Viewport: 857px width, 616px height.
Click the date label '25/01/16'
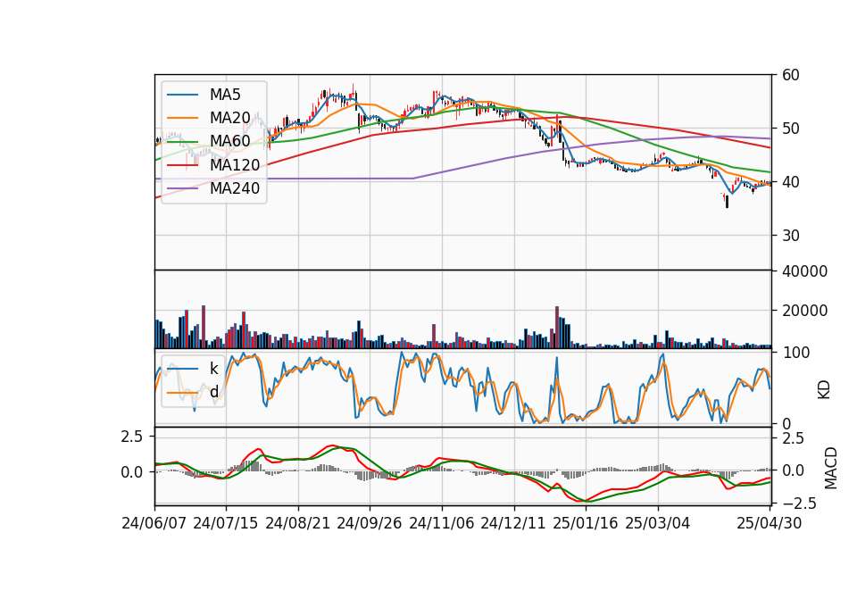coord(586,523)
